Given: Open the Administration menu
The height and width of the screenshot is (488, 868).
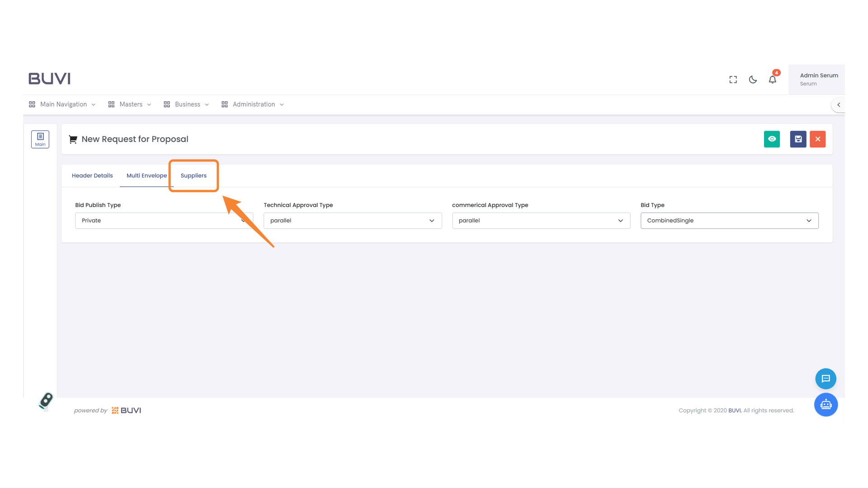Looking at the screenshot, I should [253, 104].
